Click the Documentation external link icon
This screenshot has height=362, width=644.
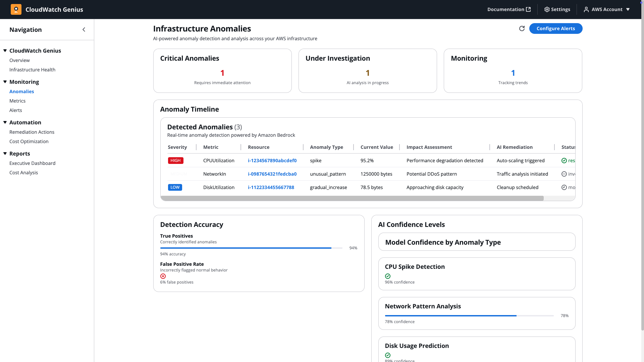coord(528,9)
